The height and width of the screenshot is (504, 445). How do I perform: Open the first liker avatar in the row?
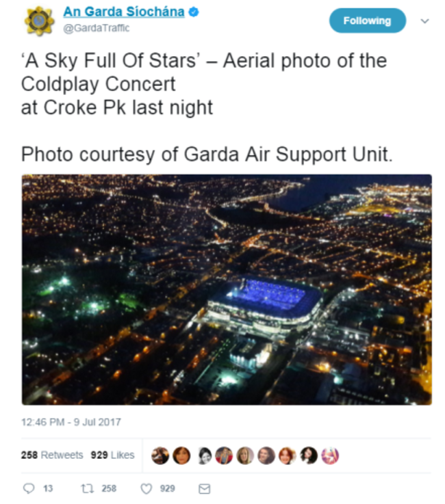(160, 455)
